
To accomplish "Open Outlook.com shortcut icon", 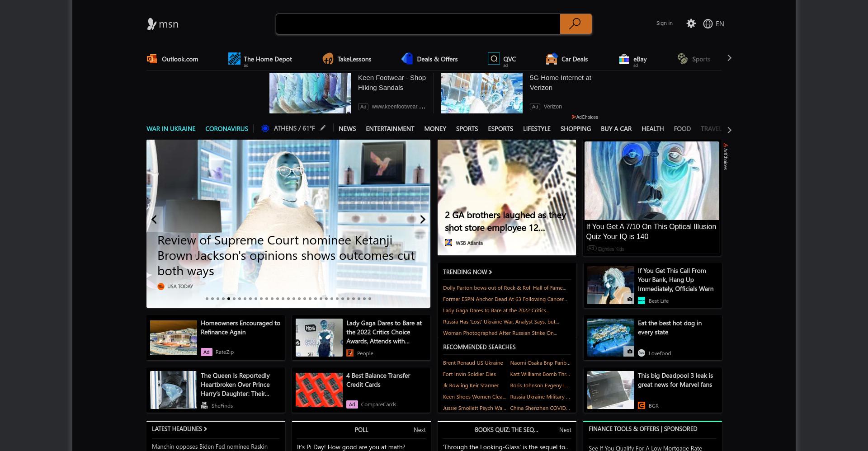I will pyautogui.click(x=152, y=59).
